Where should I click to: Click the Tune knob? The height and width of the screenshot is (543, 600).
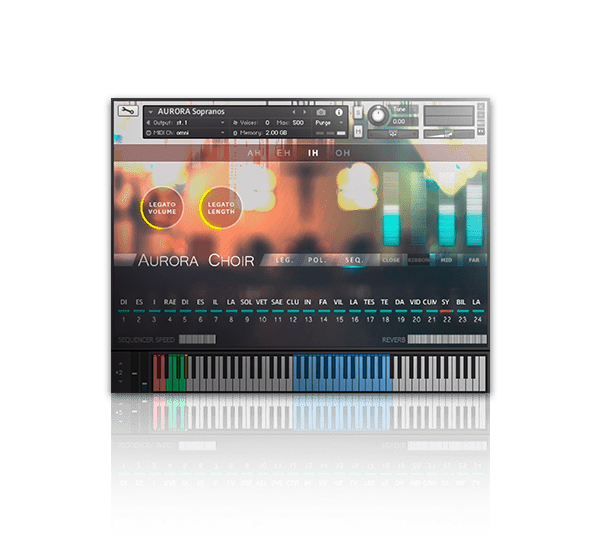coord(378,115)
